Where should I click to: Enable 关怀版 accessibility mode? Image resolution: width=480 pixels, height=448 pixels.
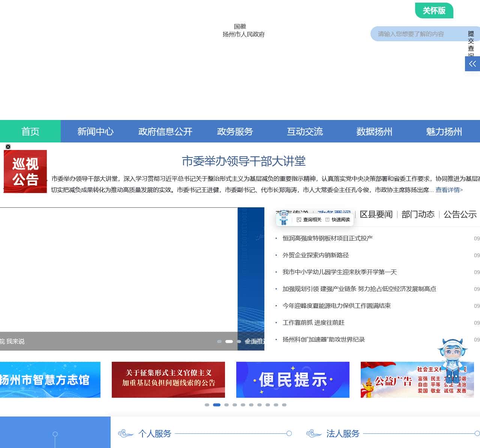pyautogui.click(x=434, y=10)
